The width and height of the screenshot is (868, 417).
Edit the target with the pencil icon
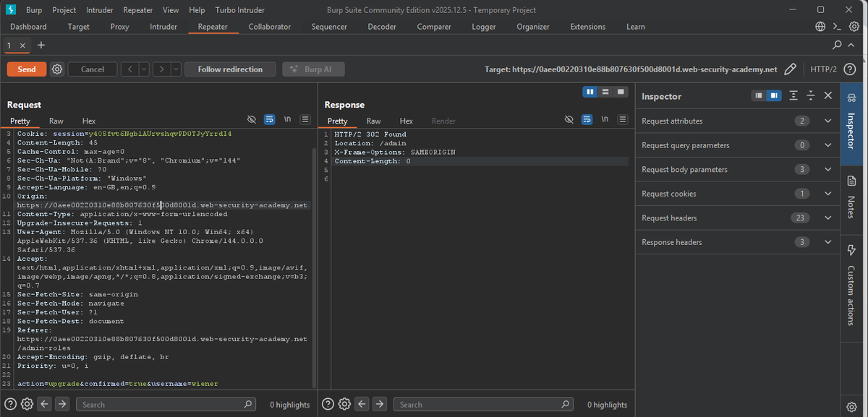coord(790,69)
